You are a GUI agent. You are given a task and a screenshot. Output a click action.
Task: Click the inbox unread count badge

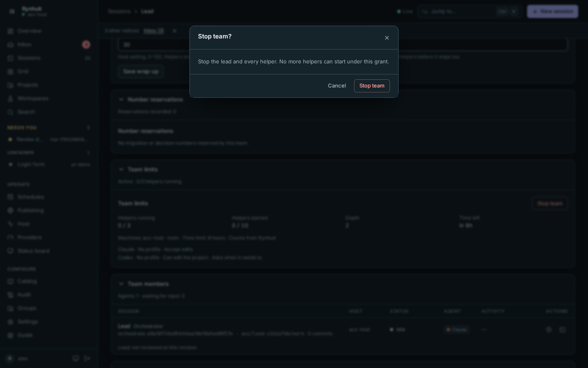click(x=86, y=45)
